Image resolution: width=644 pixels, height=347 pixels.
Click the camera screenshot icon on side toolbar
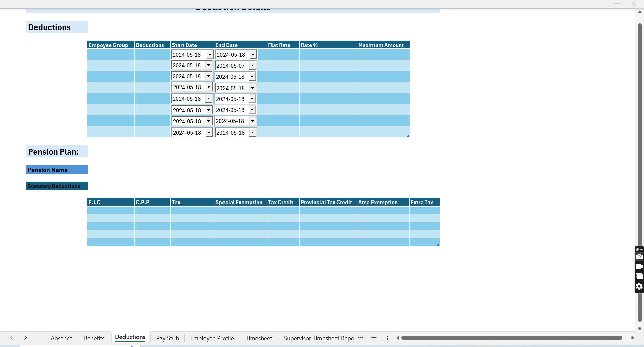(639, 256)
